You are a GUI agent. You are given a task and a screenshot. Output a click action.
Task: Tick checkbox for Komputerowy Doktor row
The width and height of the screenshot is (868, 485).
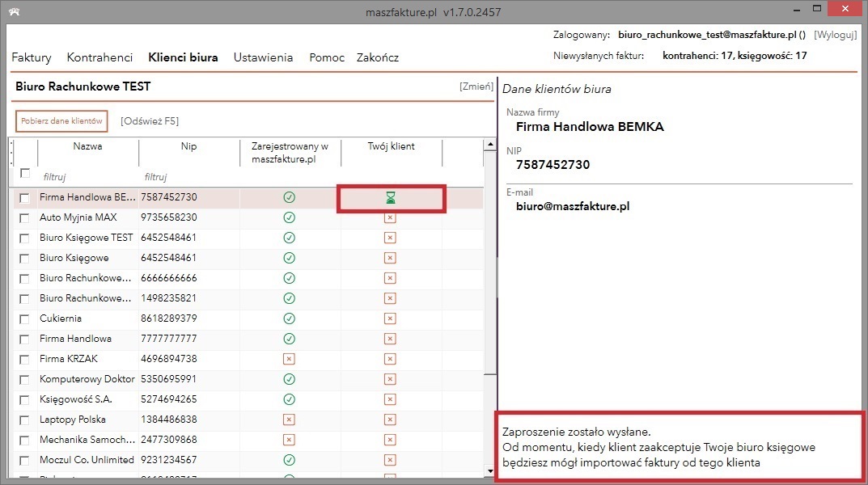click(x=24, y=380)
